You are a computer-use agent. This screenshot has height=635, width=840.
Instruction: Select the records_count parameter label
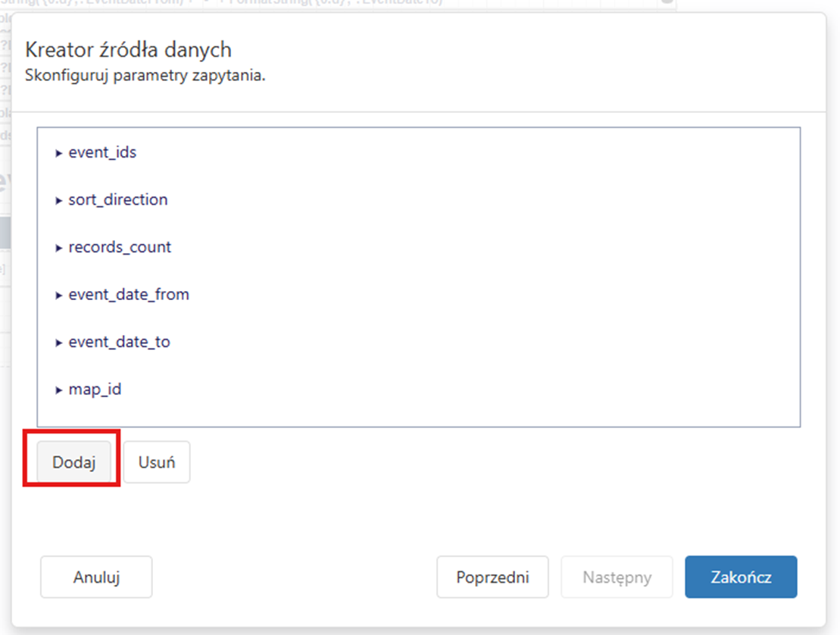120,247
